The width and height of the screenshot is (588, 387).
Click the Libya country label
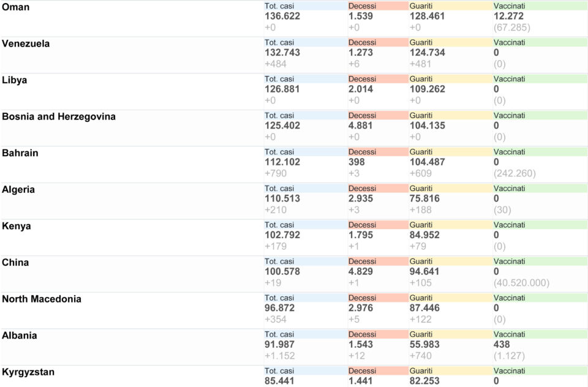click(14, 80)
